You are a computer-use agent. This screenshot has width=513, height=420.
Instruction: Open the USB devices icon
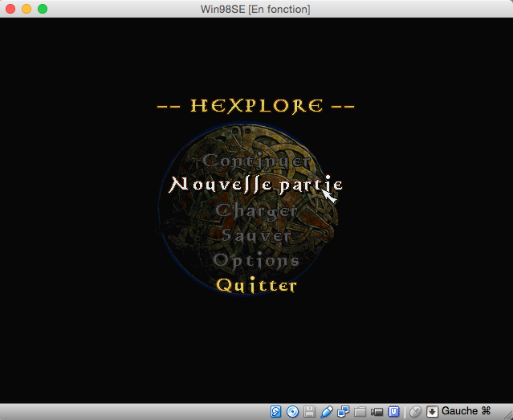[326, 411]
